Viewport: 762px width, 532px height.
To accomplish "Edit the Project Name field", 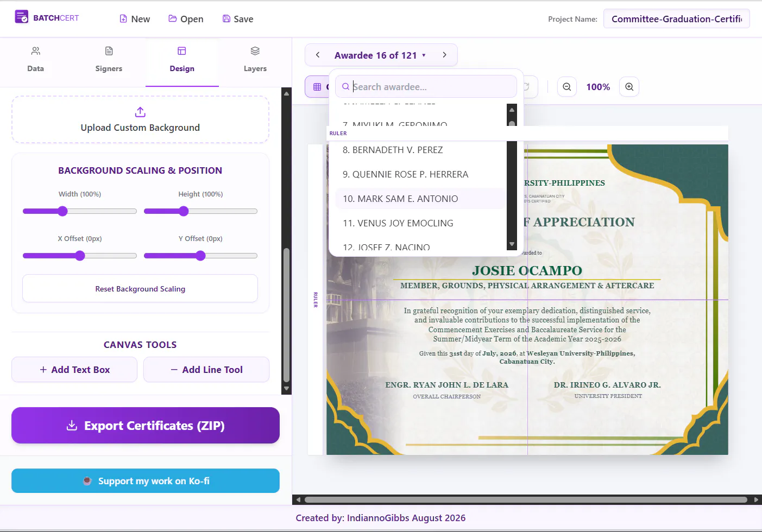I will coord(676,19).
